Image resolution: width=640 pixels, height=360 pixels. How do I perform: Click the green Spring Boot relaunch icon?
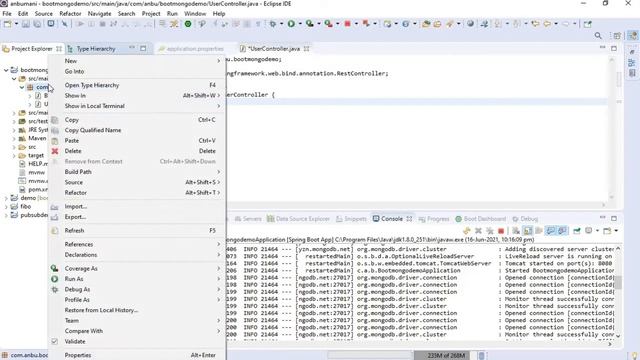188,24
